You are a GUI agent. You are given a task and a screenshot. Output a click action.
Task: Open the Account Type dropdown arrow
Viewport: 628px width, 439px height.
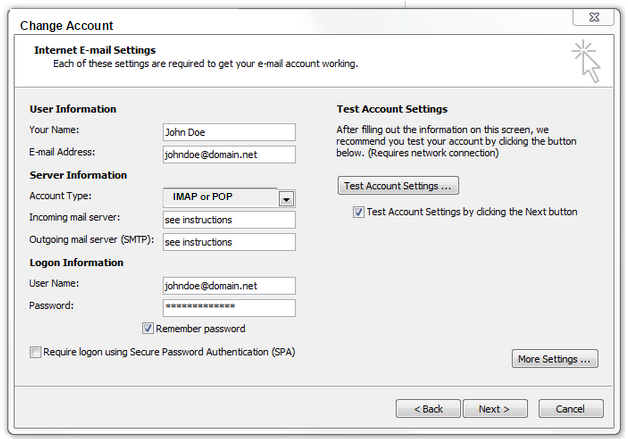286,199
